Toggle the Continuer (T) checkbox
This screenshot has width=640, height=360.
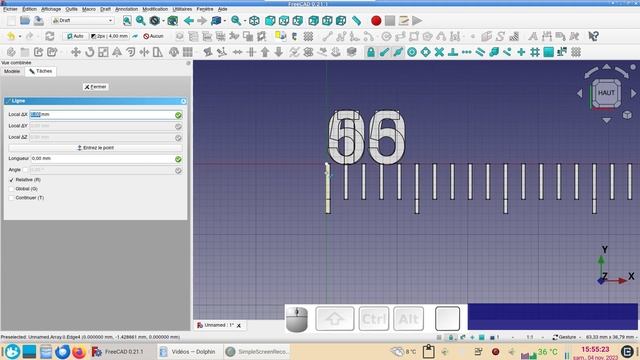point(11,198)
